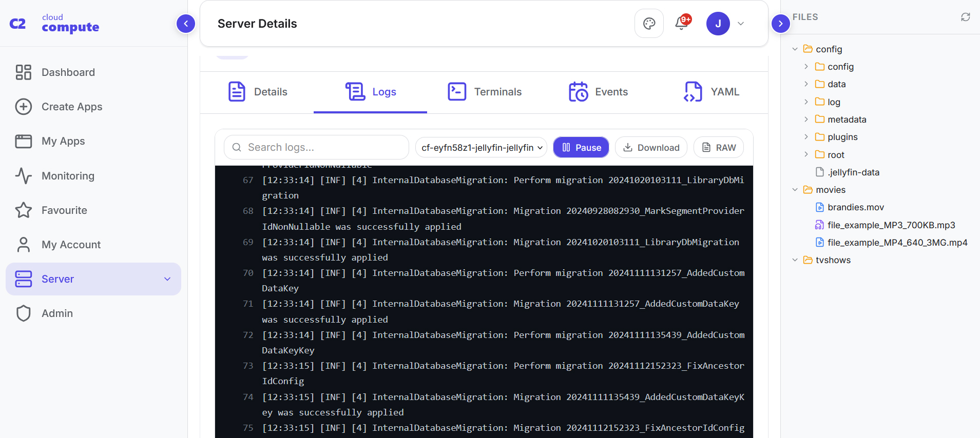The image size is (980, 438).
Task: Click the Favourite star icon
Action: point(24,210)
